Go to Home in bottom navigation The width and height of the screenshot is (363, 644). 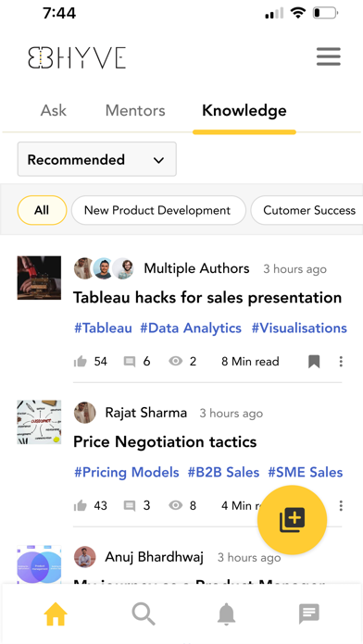[56, 614]
